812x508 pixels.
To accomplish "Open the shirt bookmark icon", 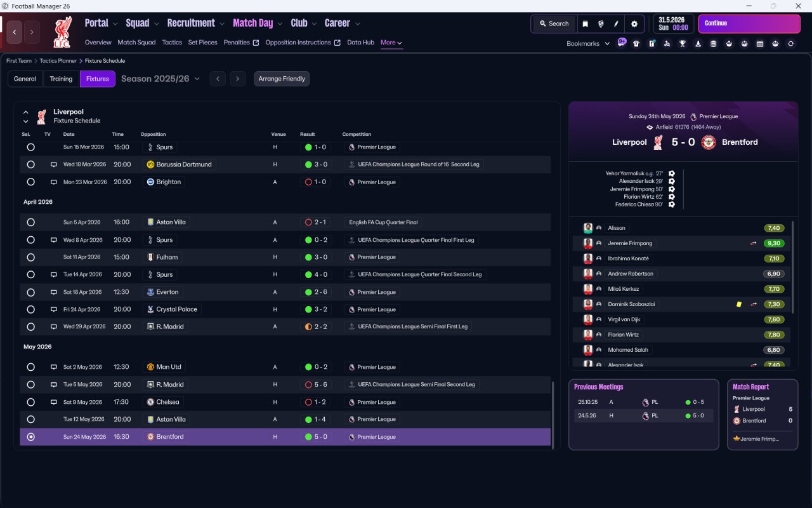I will tap(636, 44).
